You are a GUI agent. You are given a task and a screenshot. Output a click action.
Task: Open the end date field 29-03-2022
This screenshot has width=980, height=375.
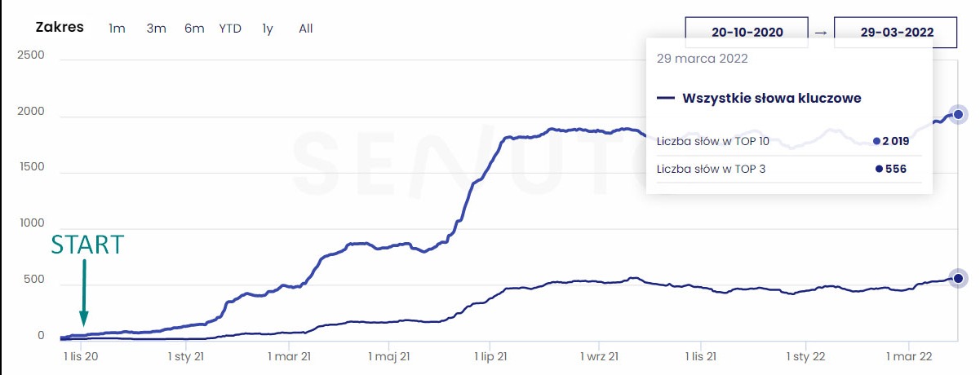tap(895, 32)
